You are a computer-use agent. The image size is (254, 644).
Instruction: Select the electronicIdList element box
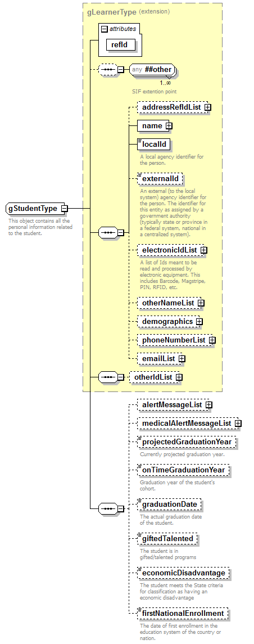coord(169,250)
